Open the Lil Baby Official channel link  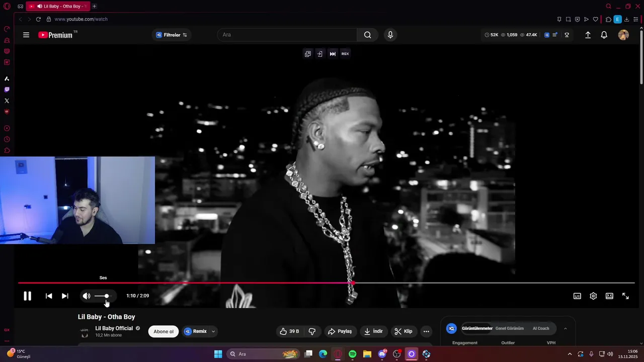click(x=114, y=328)
